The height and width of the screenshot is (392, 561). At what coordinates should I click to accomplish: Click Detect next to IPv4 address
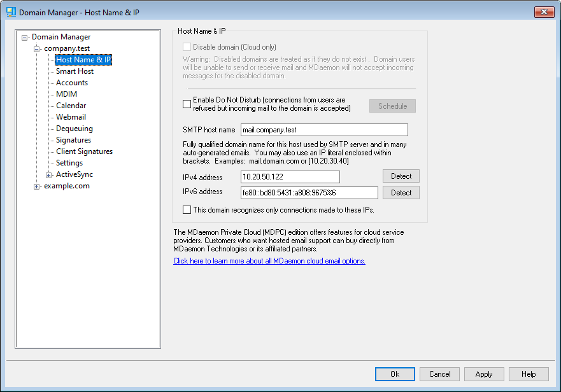click(401, 176)
